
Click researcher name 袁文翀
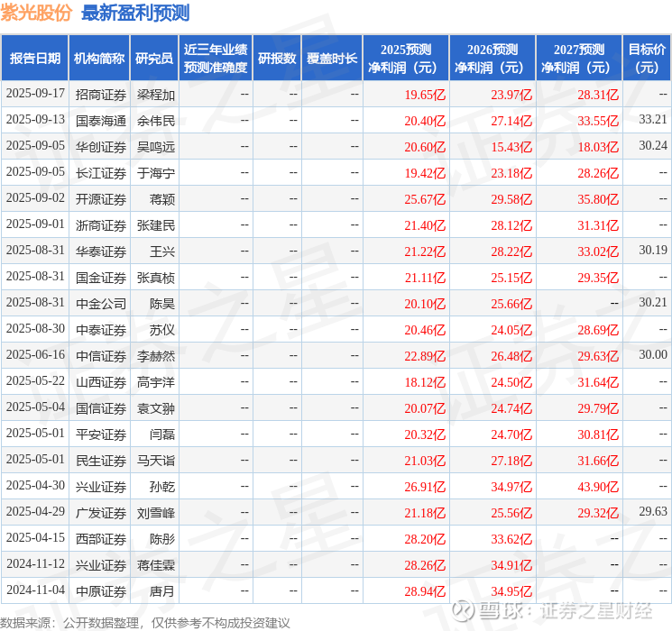(156, 408)
